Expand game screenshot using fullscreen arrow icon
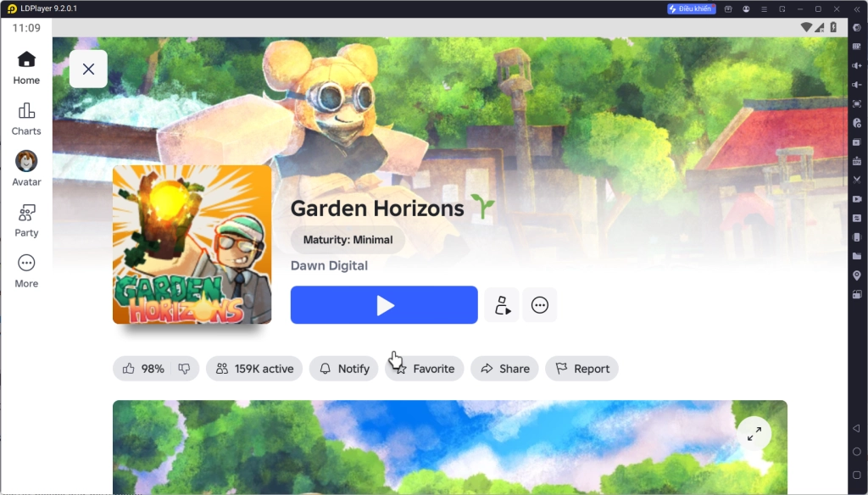 [x=753, y=433]
